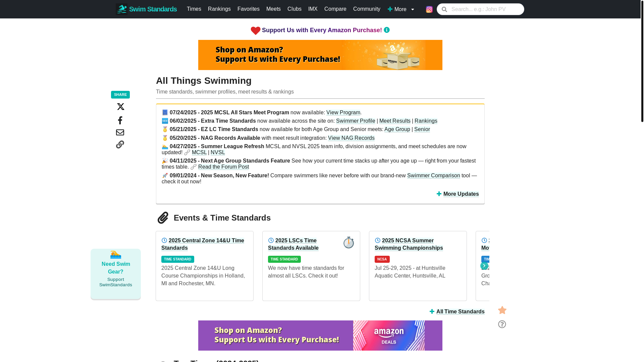Click the info icon beside Amazon support text
This screenshot has width=644, height=362.
tap(387, 30)
